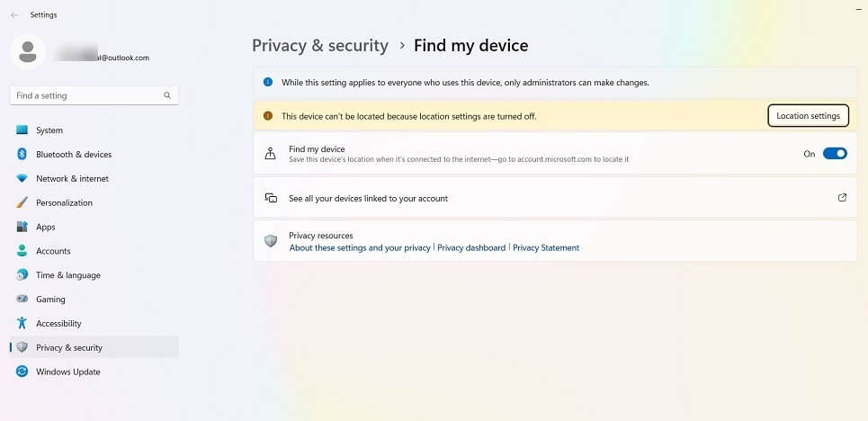The height and width of the screenshot is (421, 868).
Task: Click the Bluetooth & devices icon
Action: (22, 155)
